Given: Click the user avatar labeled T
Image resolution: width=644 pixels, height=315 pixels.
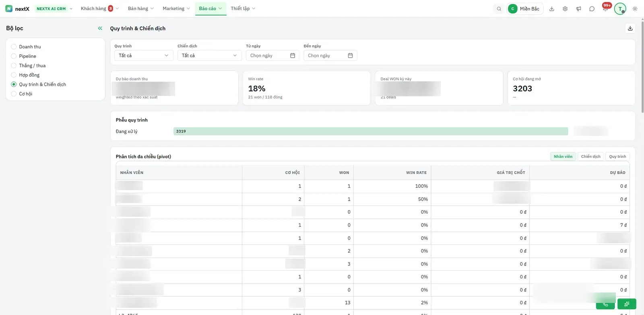Looking at the screenshot, I should (620, 9).
